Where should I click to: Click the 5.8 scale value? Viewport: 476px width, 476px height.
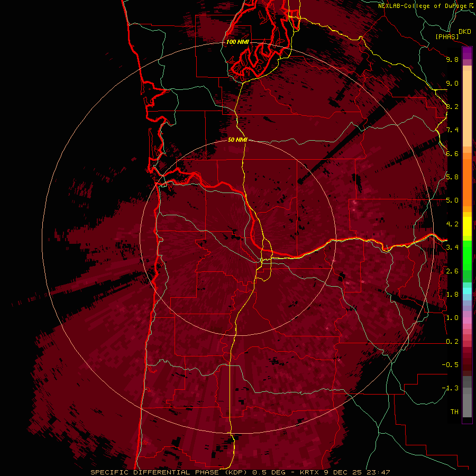(452, 177)
